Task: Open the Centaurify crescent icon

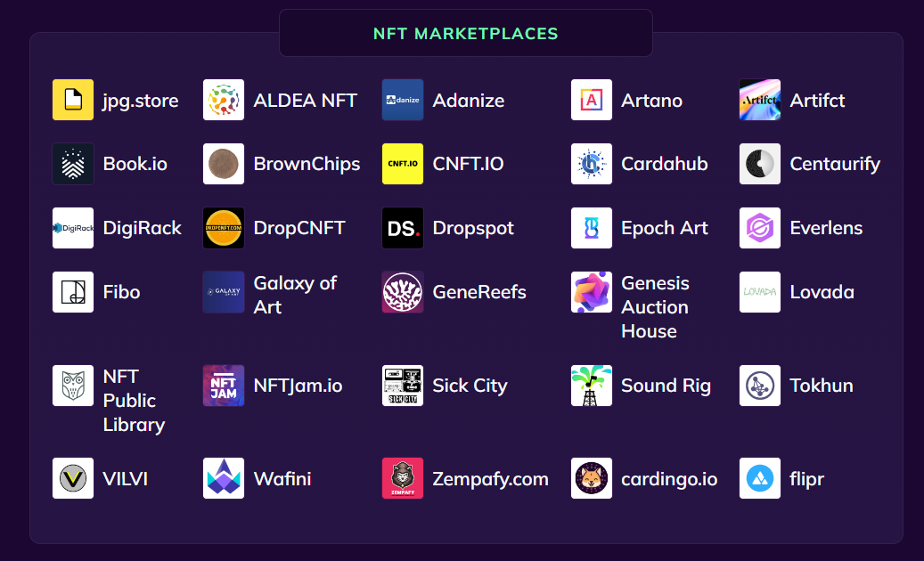Action: (x=760, y=164)
